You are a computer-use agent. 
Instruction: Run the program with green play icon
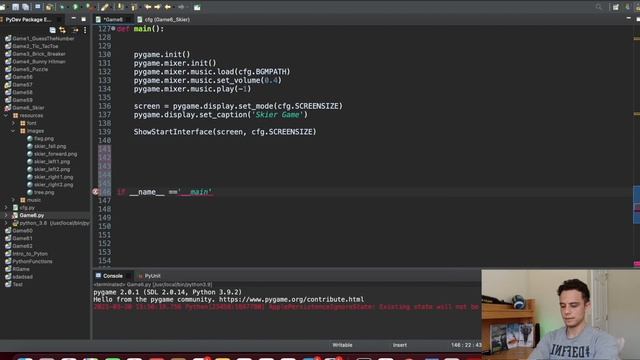pyautogui.click(x=76, y=7)
